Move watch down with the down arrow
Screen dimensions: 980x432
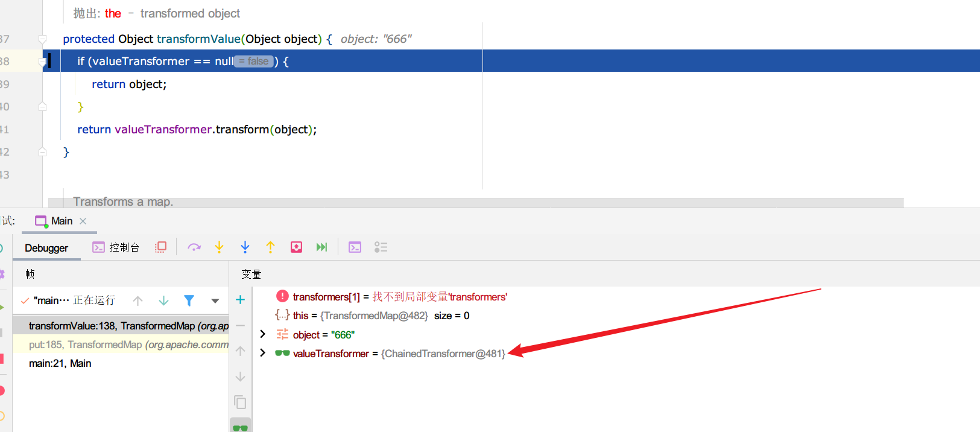tap(240, 376)
